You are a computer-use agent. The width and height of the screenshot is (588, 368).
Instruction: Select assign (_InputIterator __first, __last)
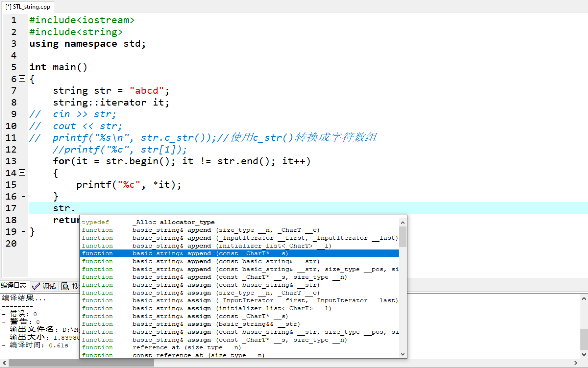tap(239, 300)
